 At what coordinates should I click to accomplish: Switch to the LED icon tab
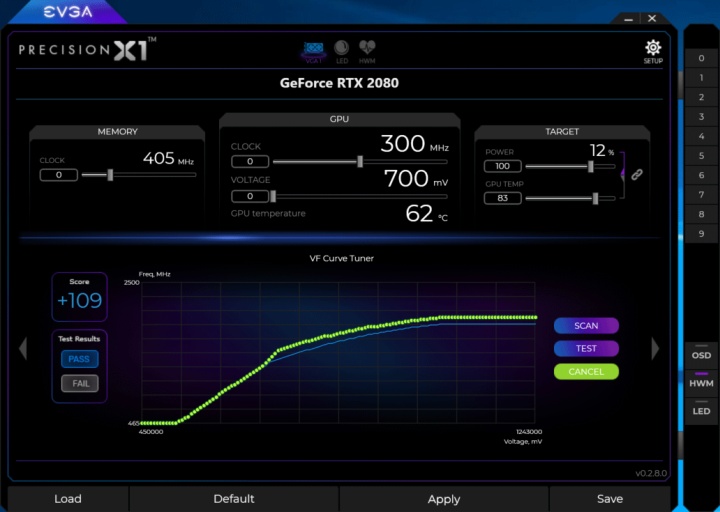pyautogui.click(x=341, y=51)
